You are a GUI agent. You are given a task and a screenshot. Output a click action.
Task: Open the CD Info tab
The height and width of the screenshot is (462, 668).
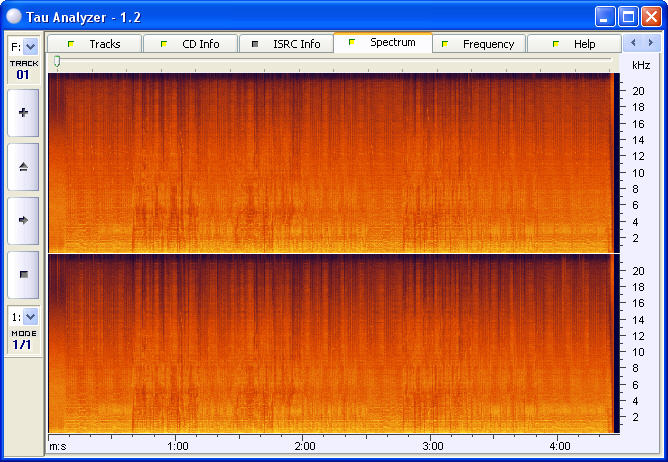[190, 44]
